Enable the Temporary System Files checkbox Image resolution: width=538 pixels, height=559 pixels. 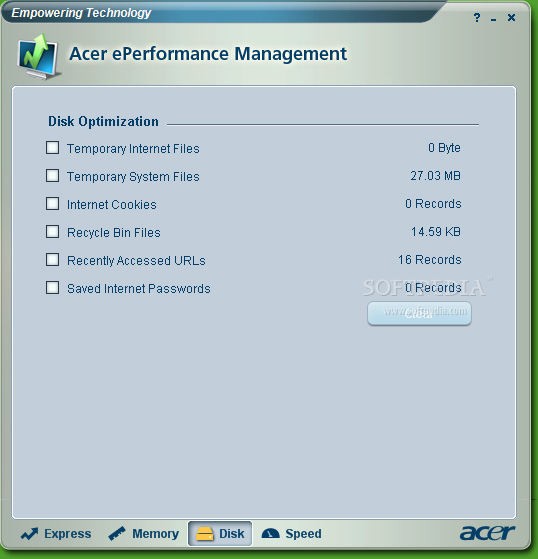click(52, 175)
